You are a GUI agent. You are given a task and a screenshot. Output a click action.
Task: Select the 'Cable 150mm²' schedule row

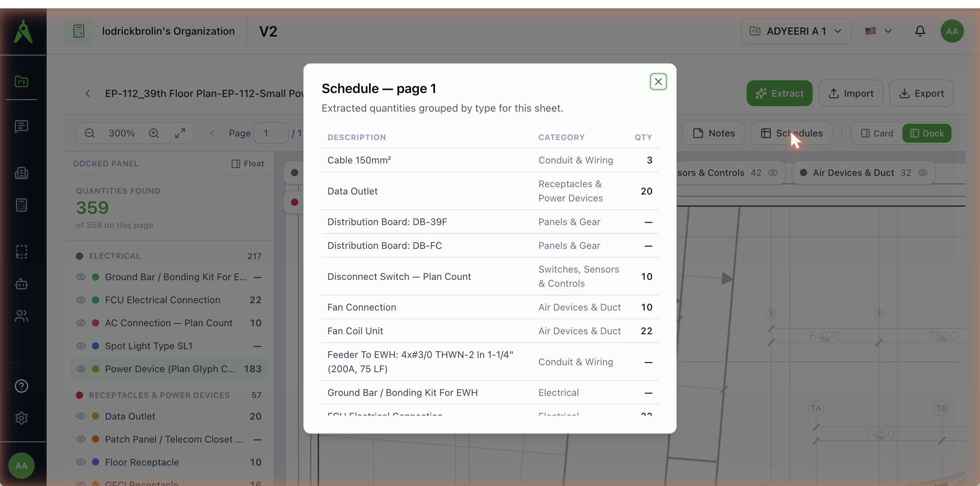[490, 160]
